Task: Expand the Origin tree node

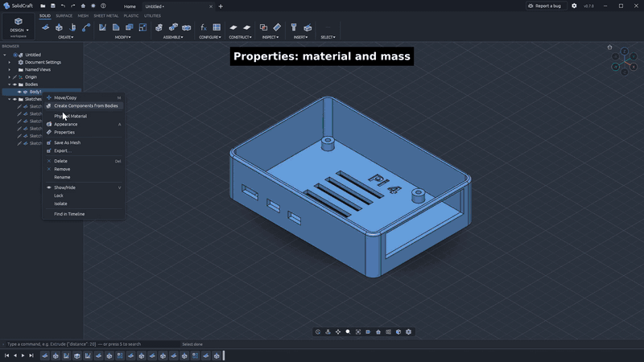Action: coord(10,77)
